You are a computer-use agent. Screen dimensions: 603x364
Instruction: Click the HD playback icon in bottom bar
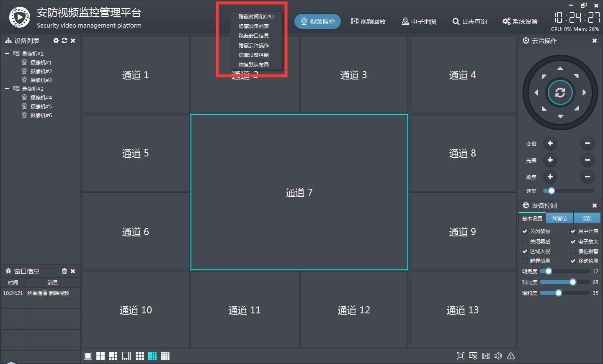[x=473, y=356]
